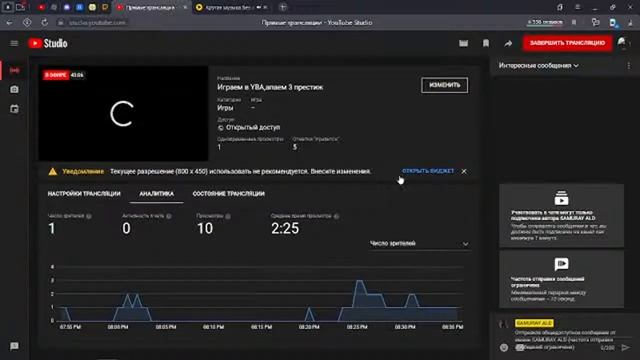Click the 08:25 PM peak on viewers chart
The image size is (640, 360).
(360, 282)
